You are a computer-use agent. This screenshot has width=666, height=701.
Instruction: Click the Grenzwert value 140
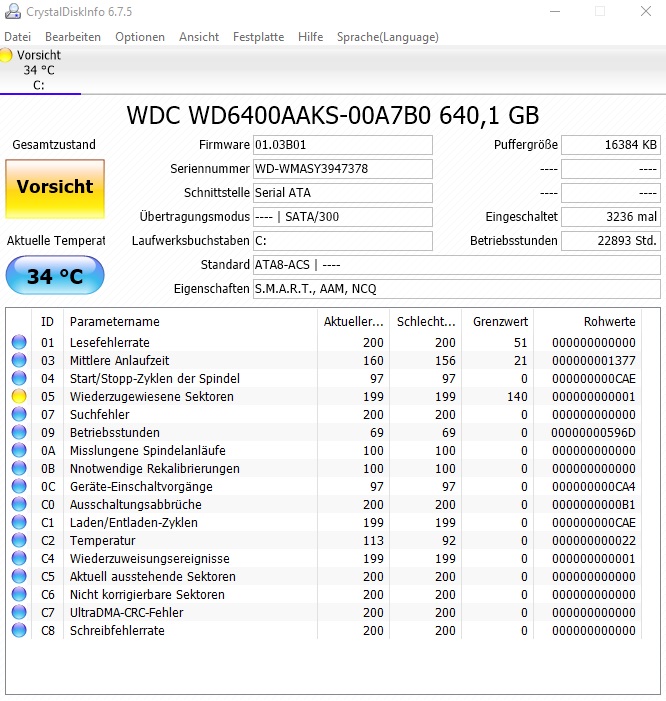pos(517,397)
